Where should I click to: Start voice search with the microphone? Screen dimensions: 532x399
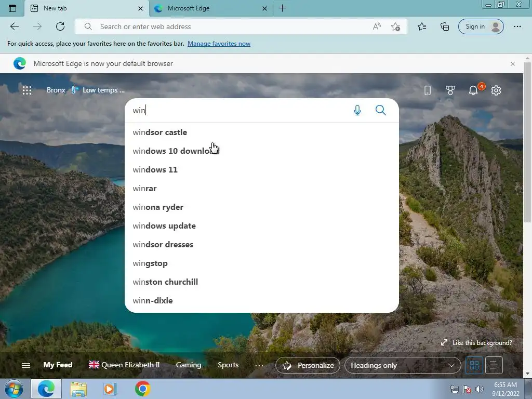click(x=357, y=110)
